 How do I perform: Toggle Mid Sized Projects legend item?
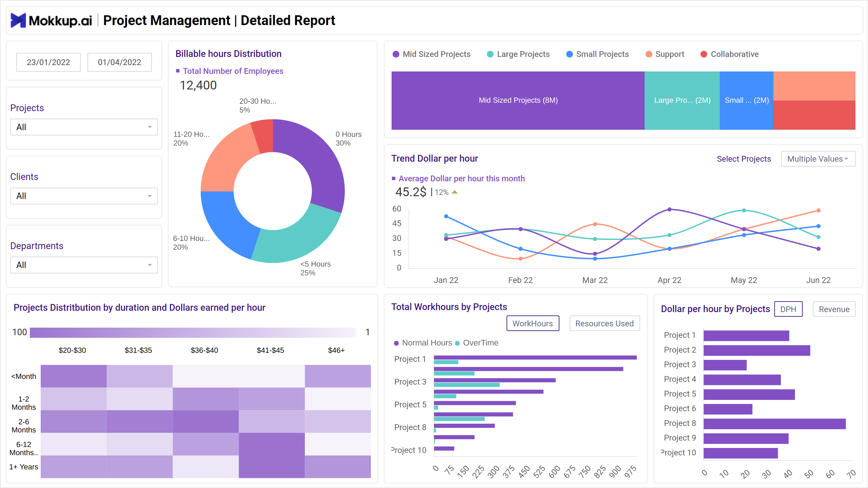point(431,54)
